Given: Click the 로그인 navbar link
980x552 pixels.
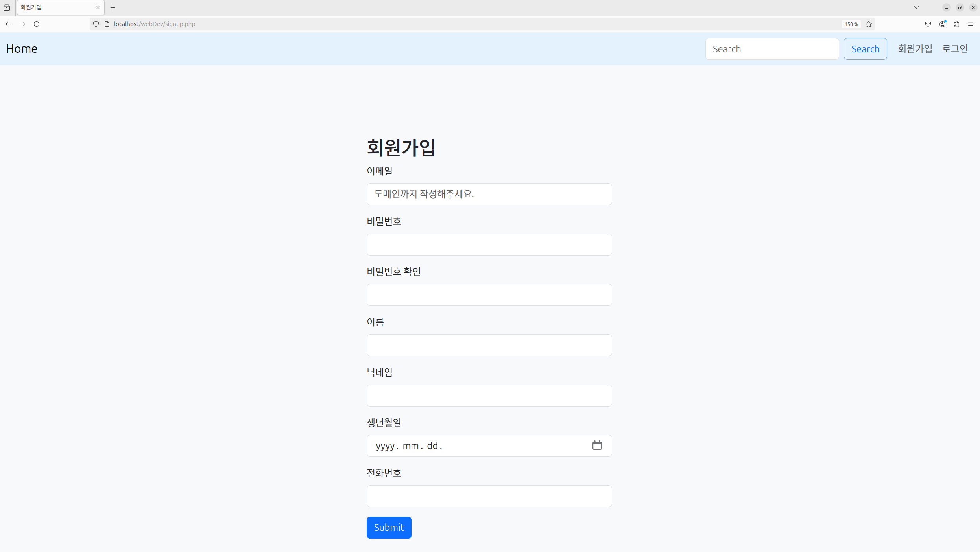Looking at the screenshot, I should click(x=955, y=49).
